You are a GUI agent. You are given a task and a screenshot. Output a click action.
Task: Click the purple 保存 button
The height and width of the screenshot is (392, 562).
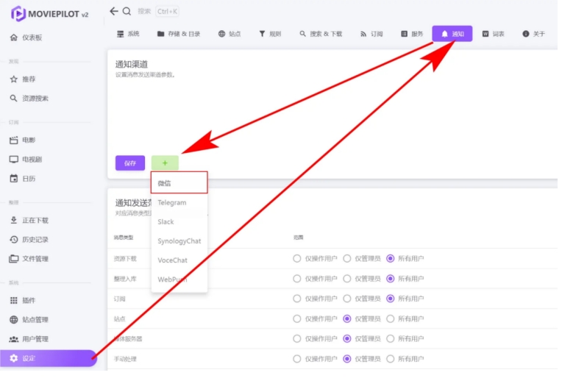130,163
